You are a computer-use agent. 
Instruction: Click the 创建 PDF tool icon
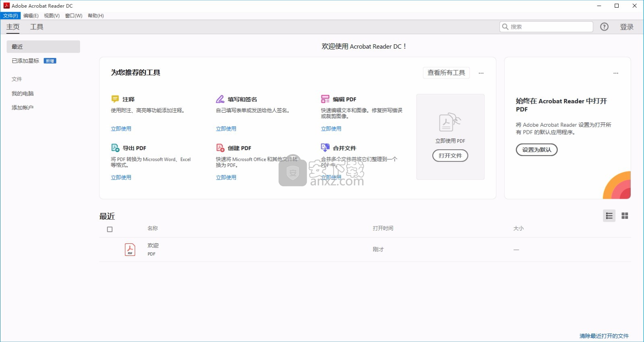(x=220, y=148)
